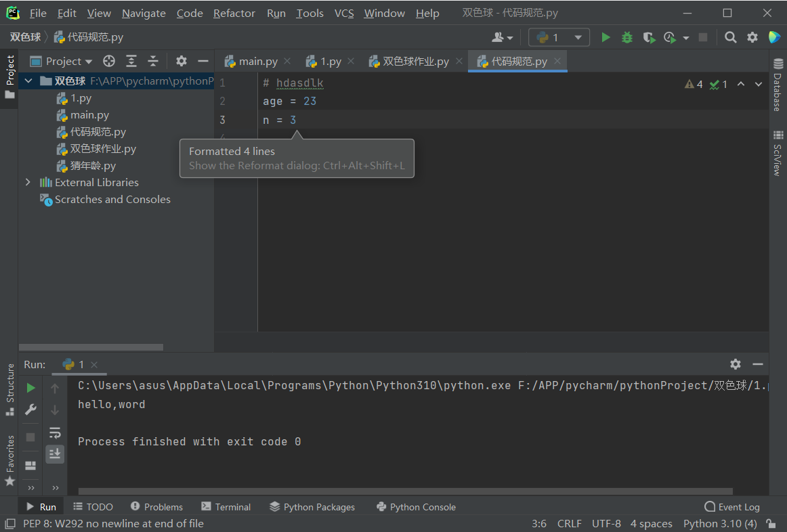Open 4 spaces indent selector

click(x=651, y=523)
